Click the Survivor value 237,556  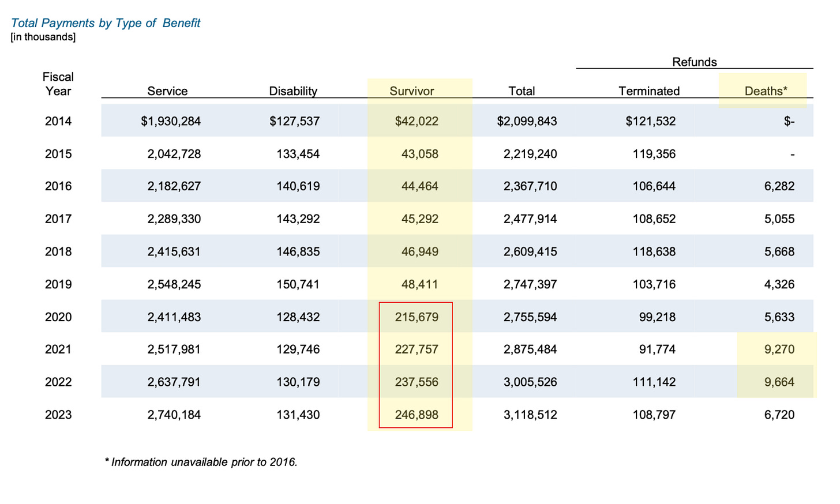click(417, 382)
